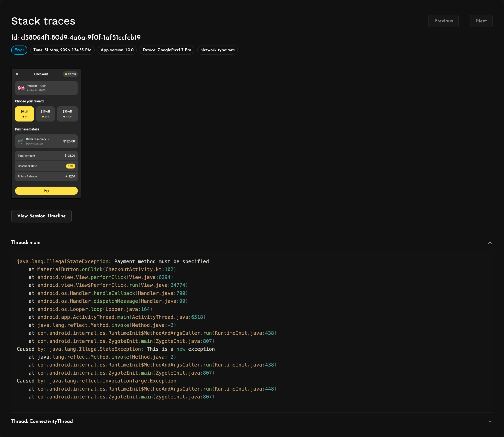This screenshot has height=437, width=504.
Task: Expand the Order Summary dropdown arrow
Action: pos(49,139)
